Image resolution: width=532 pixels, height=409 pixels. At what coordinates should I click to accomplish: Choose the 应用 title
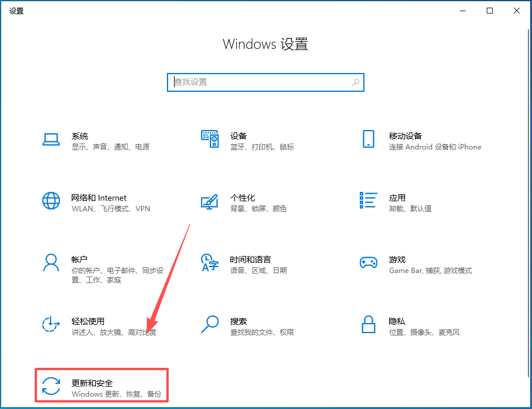[x=397, y=198]
